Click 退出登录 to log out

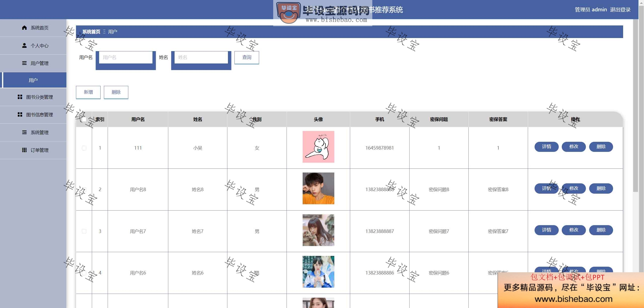(620, 10)
